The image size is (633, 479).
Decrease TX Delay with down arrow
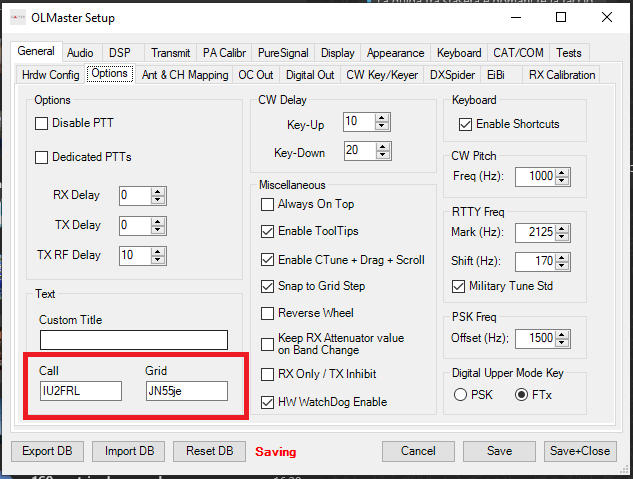click(x=158, y=230)
